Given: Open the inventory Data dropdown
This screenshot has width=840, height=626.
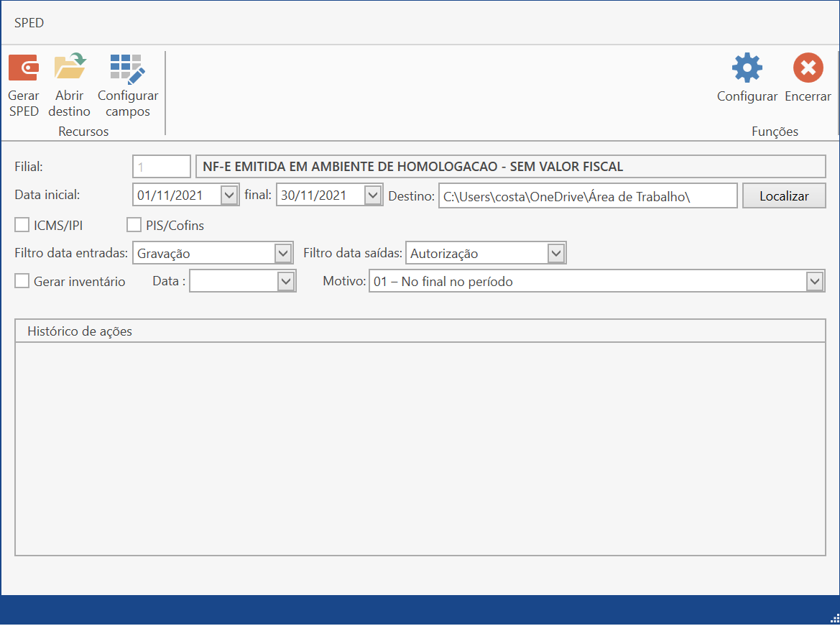Looking at the screenshot, I should 286,282.
